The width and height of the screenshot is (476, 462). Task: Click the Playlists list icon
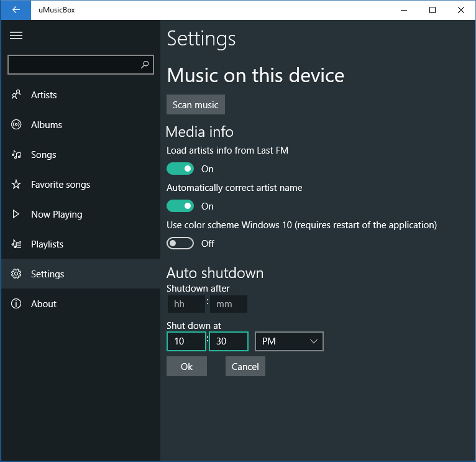(16, 244)
